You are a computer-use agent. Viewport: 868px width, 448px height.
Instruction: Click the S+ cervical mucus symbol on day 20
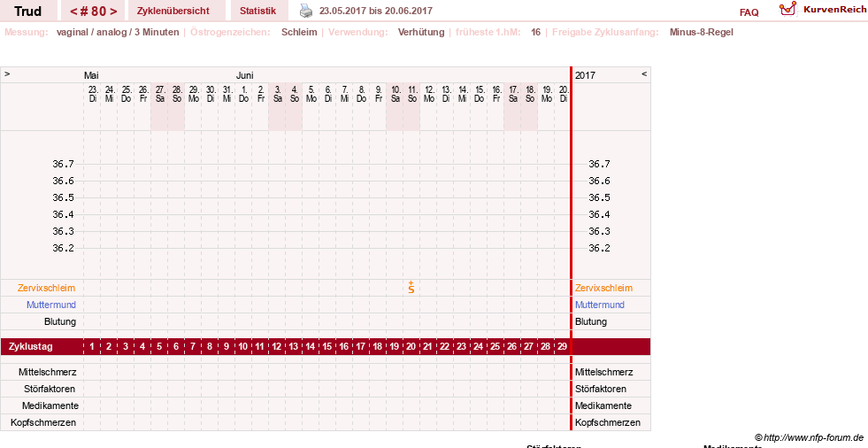(411, 288)
